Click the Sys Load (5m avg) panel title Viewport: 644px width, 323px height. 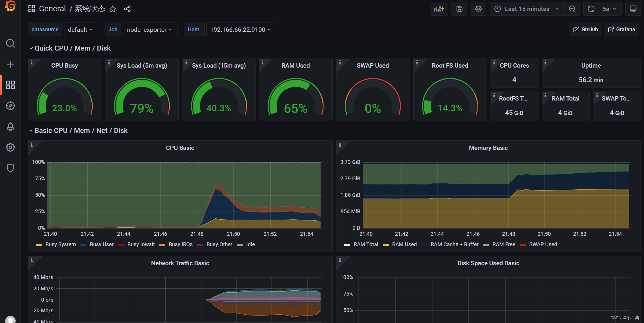pyautogui.click(x=142, y=66)
